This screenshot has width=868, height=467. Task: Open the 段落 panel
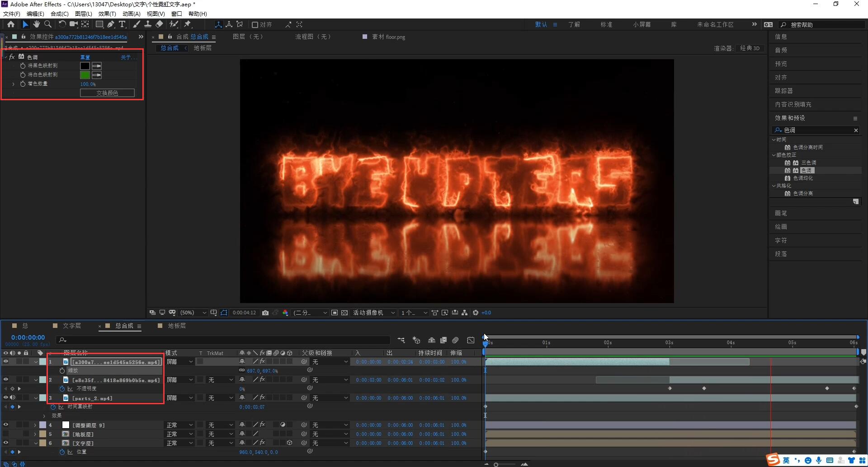click(x=781, y=254)
